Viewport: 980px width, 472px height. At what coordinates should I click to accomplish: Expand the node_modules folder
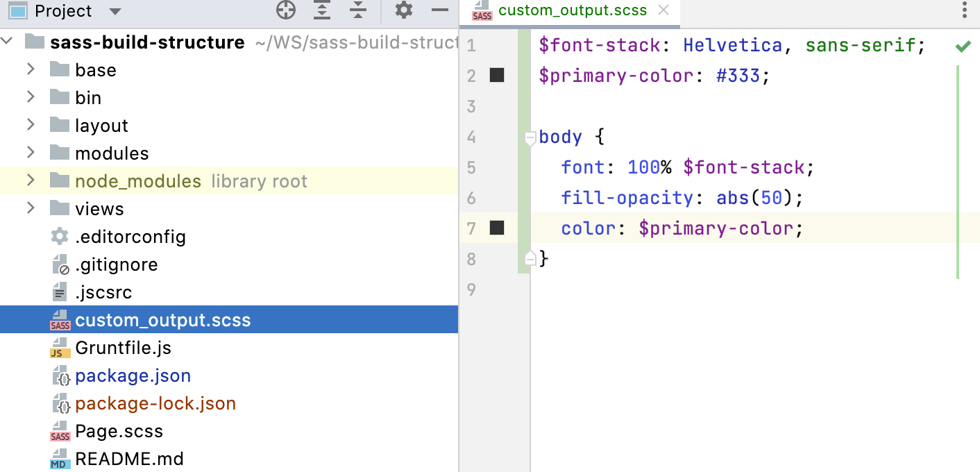[31, 180]
